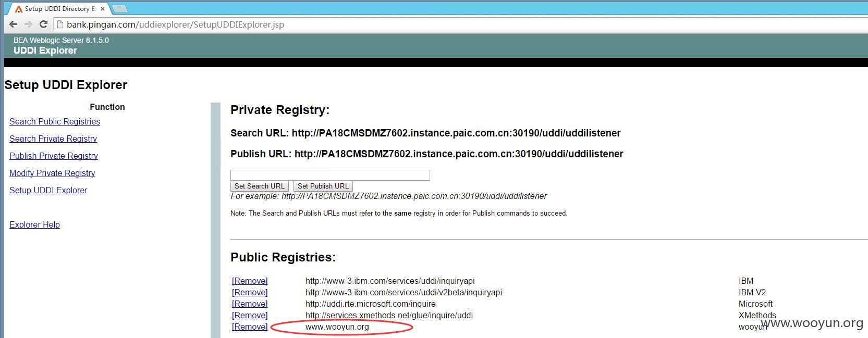Focus the registry URL text field
Image resolution: width=868 pixels, height=338 pixels.
[x=330, y=175]
